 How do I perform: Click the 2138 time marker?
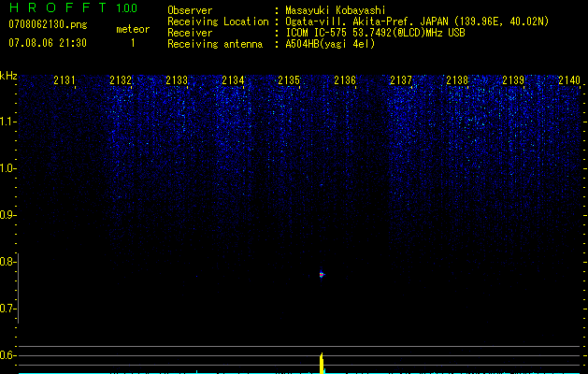click(457, 80)
